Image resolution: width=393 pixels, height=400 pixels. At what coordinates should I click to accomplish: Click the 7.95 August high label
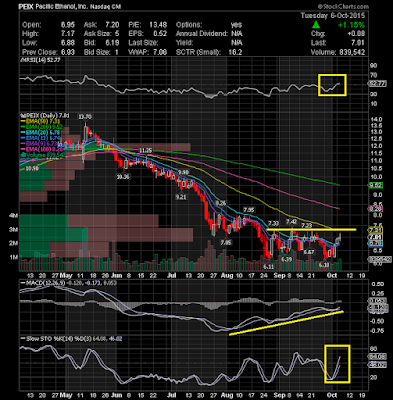tap(249, 210)
